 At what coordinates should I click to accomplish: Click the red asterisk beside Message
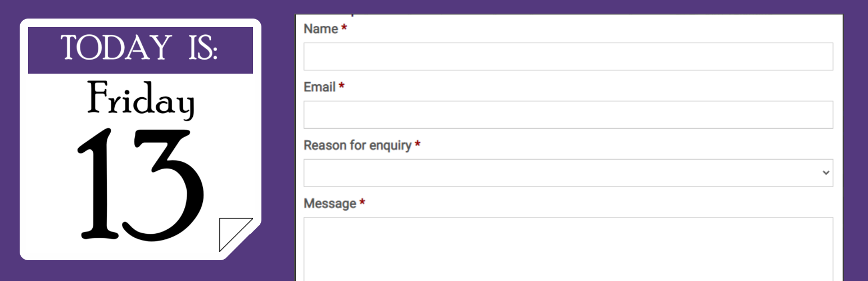[363, 203]
